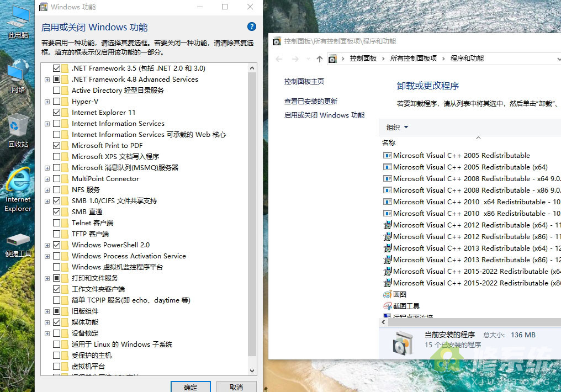Uncheck Internet Explorer 11 checkbox

(56, 113)
